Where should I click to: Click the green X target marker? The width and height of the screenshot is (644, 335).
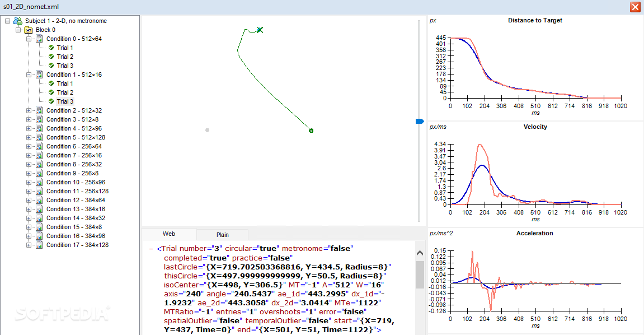(x=260, y=30)
